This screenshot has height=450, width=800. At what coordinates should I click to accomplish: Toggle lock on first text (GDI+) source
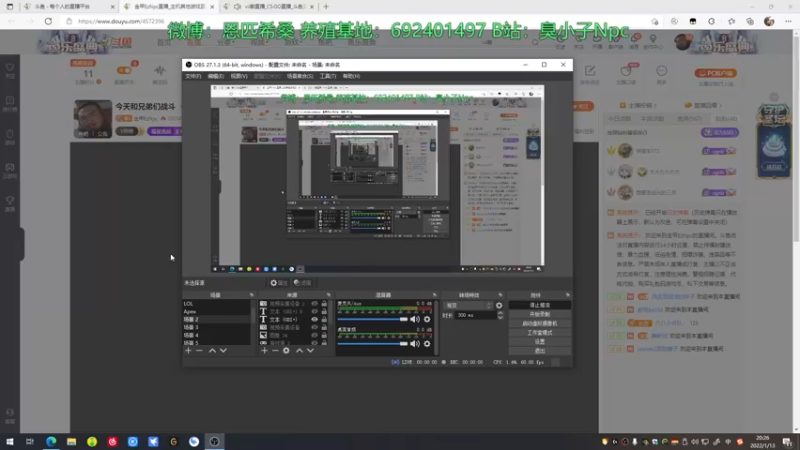pyautogui.click(x=324, y=311)
